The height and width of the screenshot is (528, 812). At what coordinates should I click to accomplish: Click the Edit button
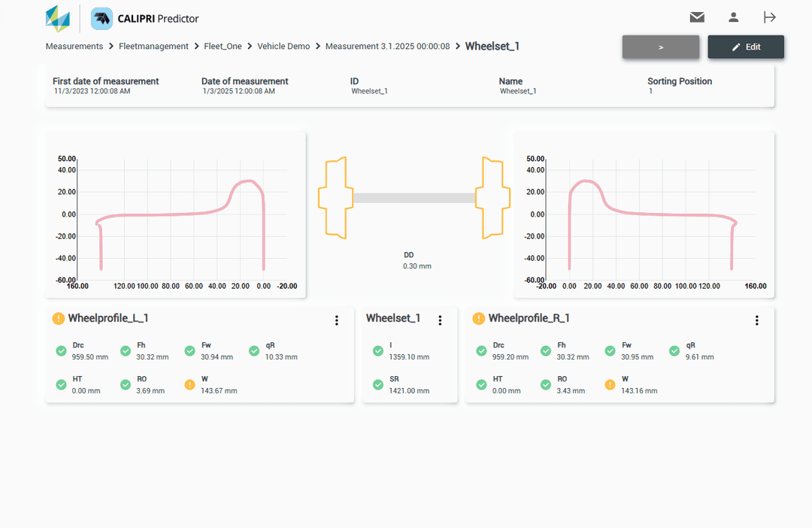pyautogui.click(x=746, y=47)
